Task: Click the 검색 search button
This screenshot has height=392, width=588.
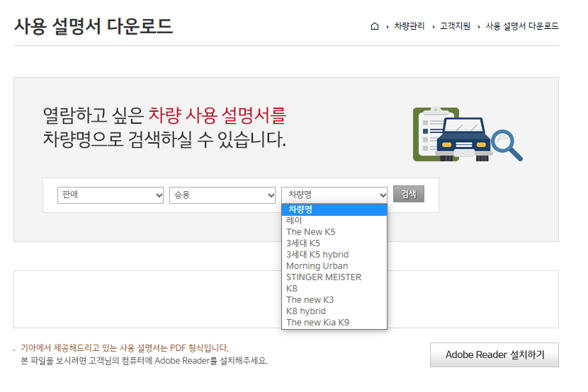Action: [x=408, y=194]
